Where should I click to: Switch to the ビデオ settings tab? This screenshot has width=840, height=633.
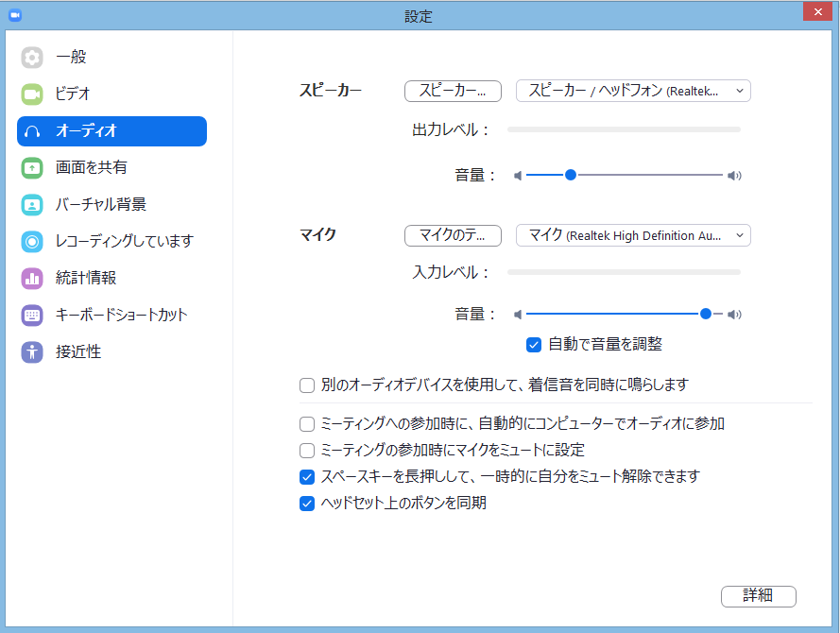click(111, 94)
